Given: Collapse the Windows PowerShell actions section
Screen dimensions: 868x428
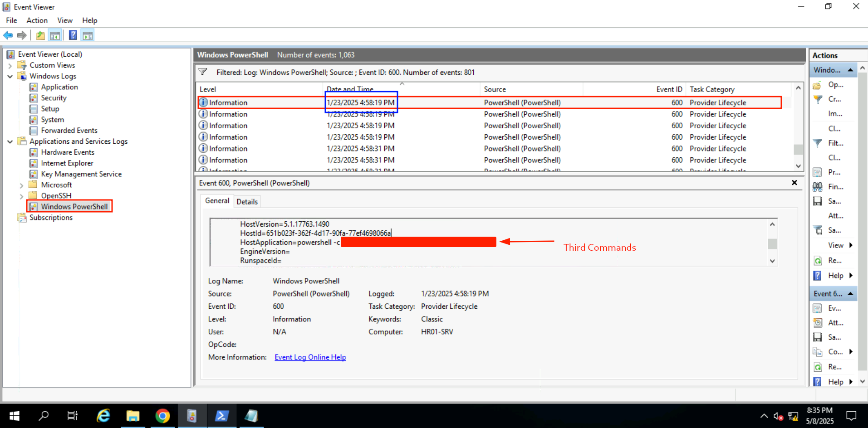Looking at the screenshot, I should pyautogui.click(x=850, y=70).
